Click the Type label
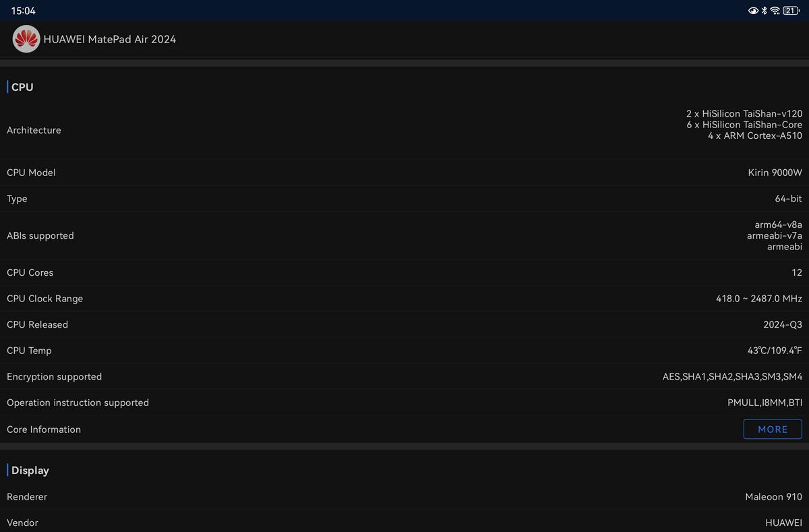809x532 pixels. click(17, 199)
